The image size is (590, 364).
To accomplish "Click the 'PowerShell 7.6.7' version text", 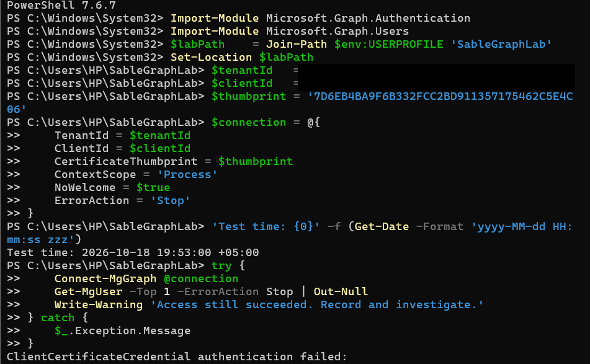I will 61,5.
